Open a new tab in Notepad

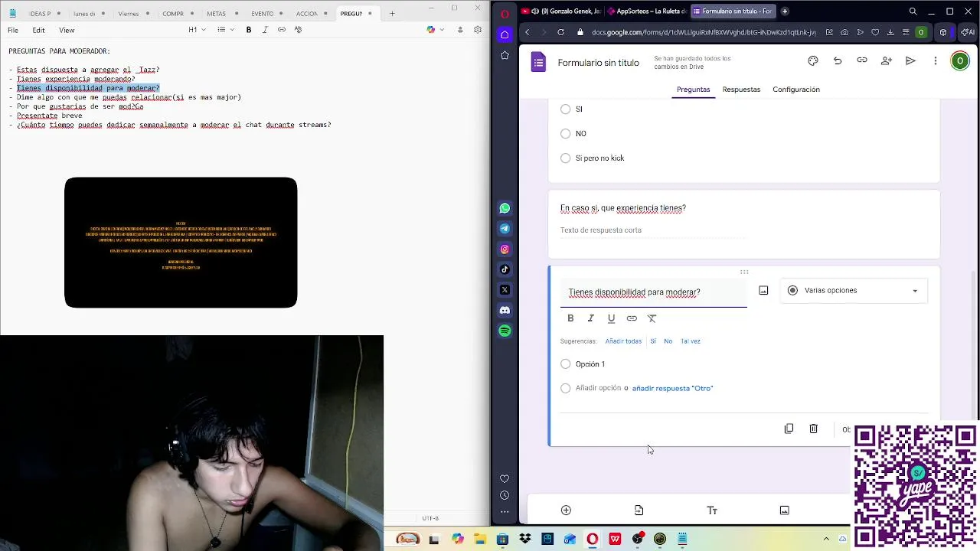tap(392, 14)
